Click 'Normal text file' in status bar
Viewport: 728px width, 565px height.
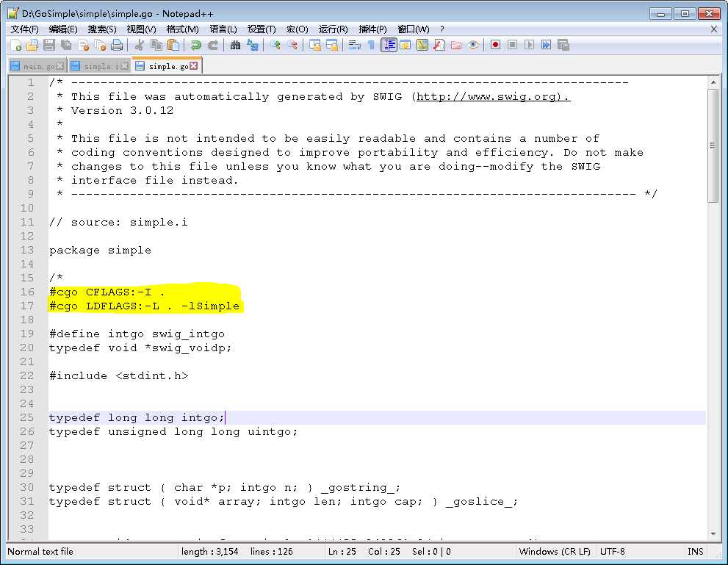(x=40, y=552)
